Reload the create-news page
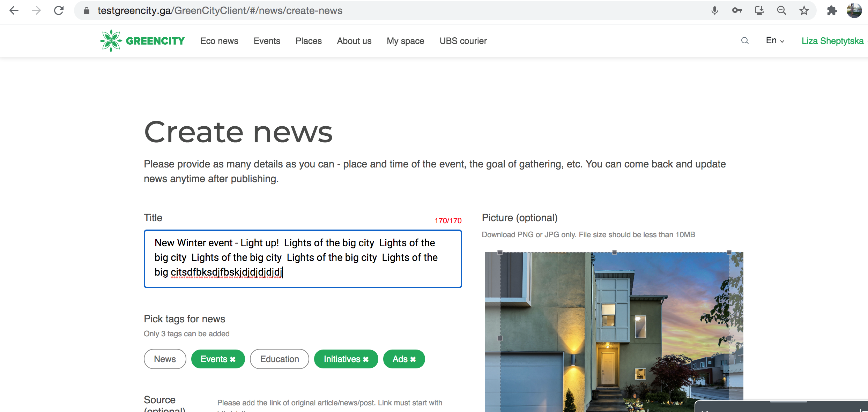Image resolution: width=868 pixels, height=412 pixels. pyautogui.click(x=59, y=10)
